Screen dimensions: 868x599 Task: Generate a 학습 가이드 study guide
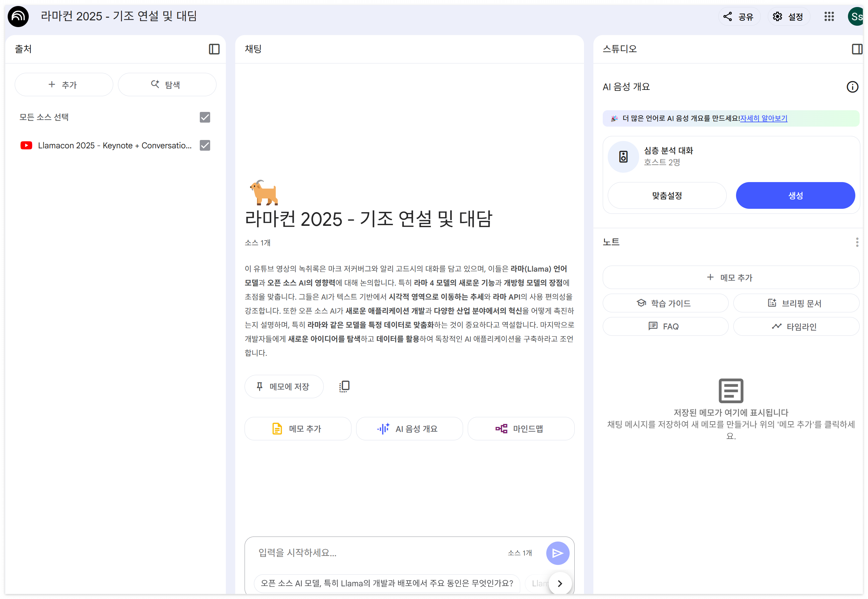pos(665,303)
